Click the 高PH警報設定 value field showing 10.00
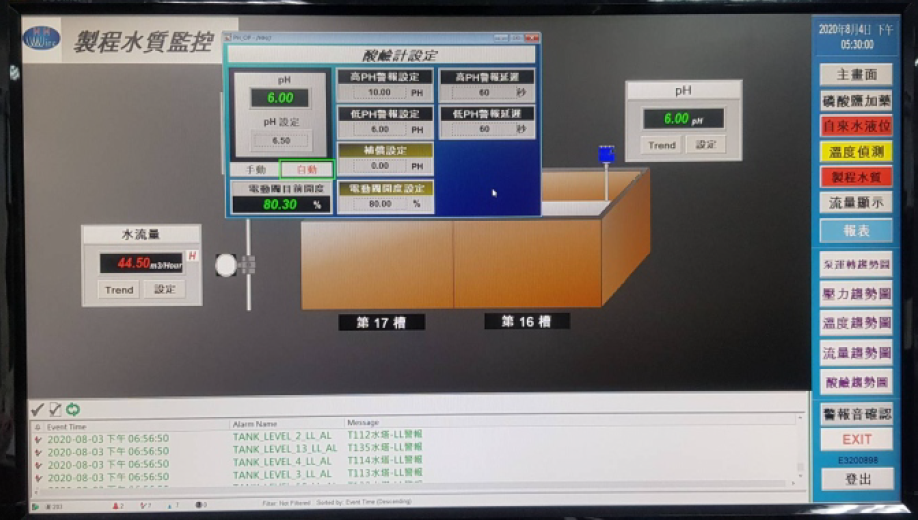Screen dimensions: 918x520 [379, 92]
